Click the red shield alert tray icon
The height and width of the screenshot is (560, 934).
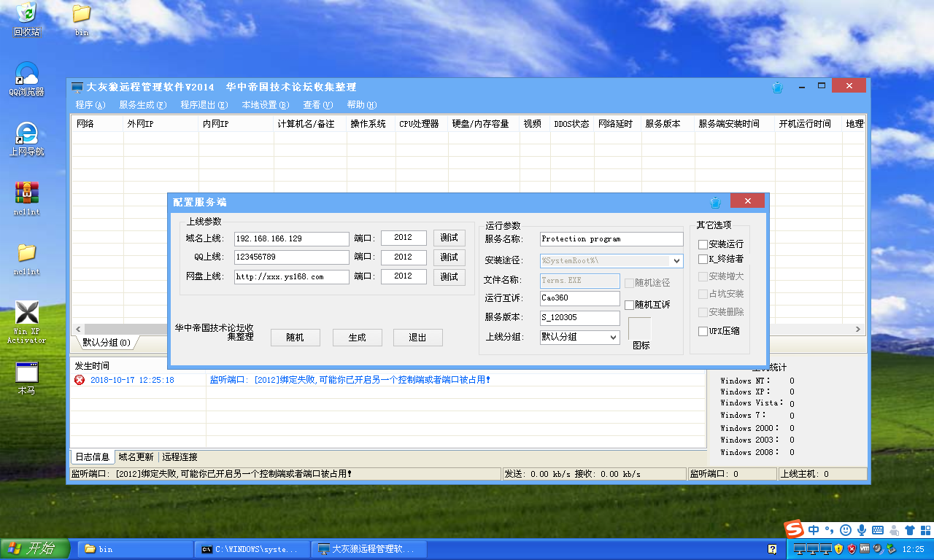point(852,548)
